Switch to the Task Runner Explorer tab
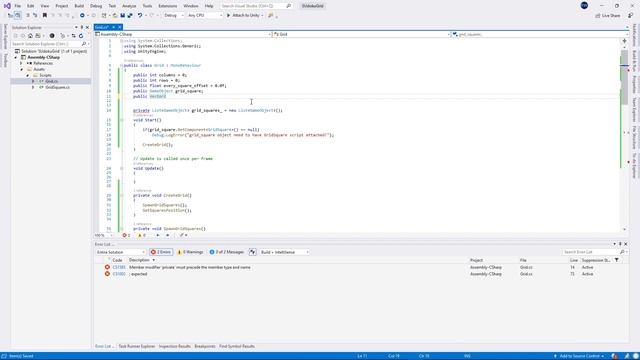 point(137,347)
